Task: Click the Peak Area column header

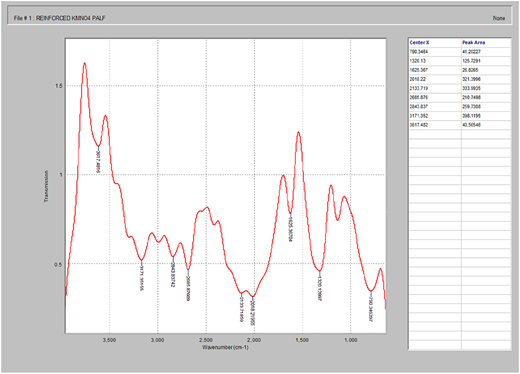Action: tap(486, 43)
